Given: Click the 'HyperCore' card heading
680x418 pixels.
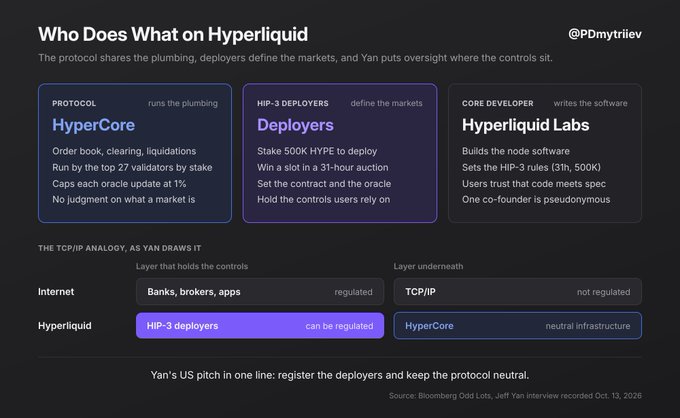Looking at the screenshot, I should (94, 125).
